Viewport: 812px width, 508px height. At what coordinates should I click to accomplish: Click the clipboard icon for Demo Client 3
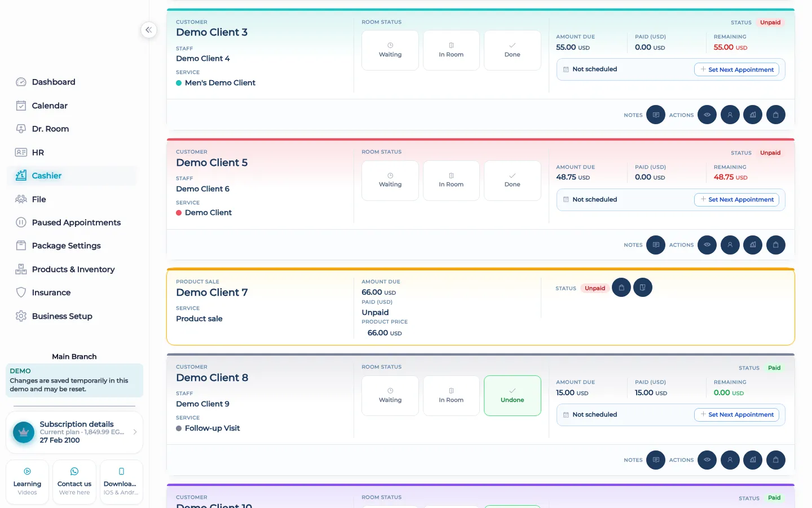tap(776, 115)
